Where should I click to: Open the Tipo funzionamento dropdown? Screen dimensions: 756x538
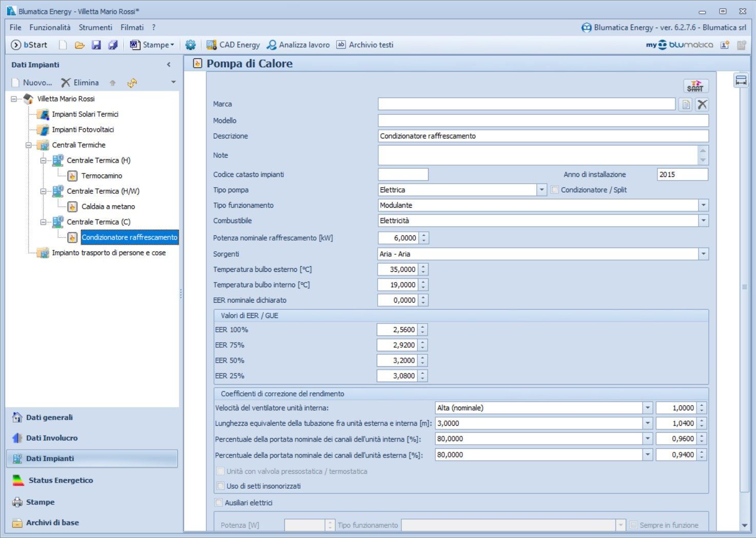click(703, 205)
